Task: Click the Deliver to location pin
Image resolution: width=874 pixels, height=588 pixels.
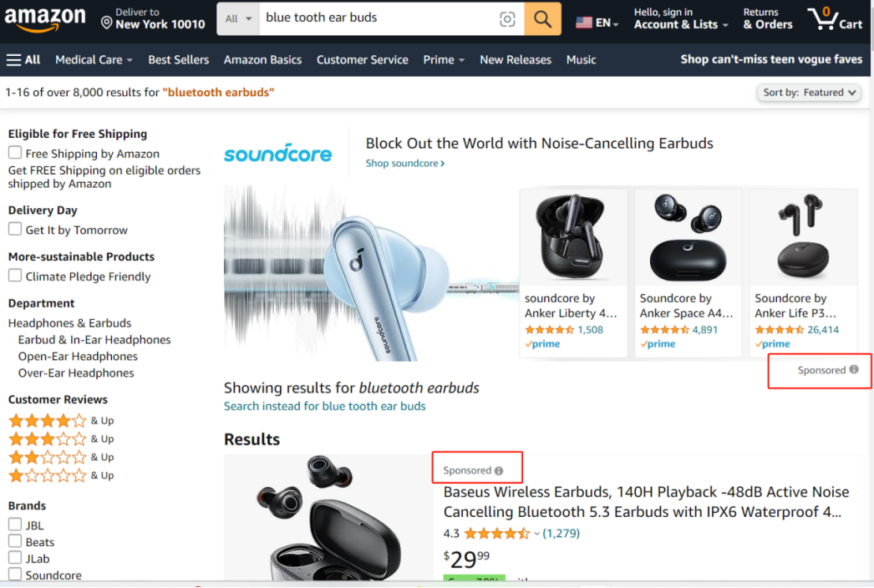Action: [106, 22]
